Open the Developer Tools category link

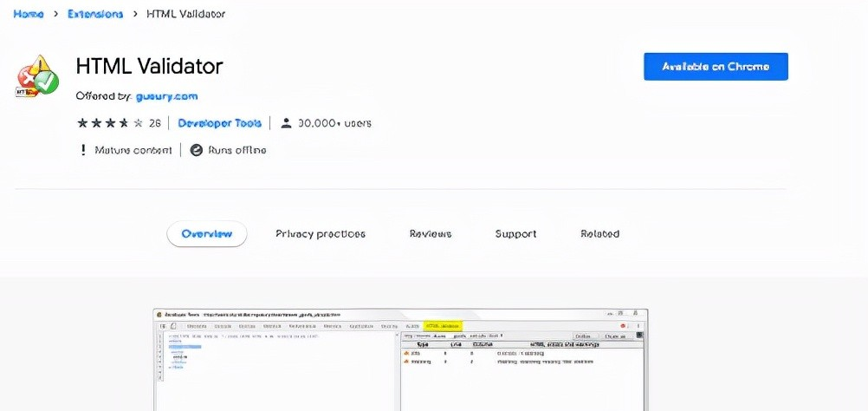click(x=219, y=123)
